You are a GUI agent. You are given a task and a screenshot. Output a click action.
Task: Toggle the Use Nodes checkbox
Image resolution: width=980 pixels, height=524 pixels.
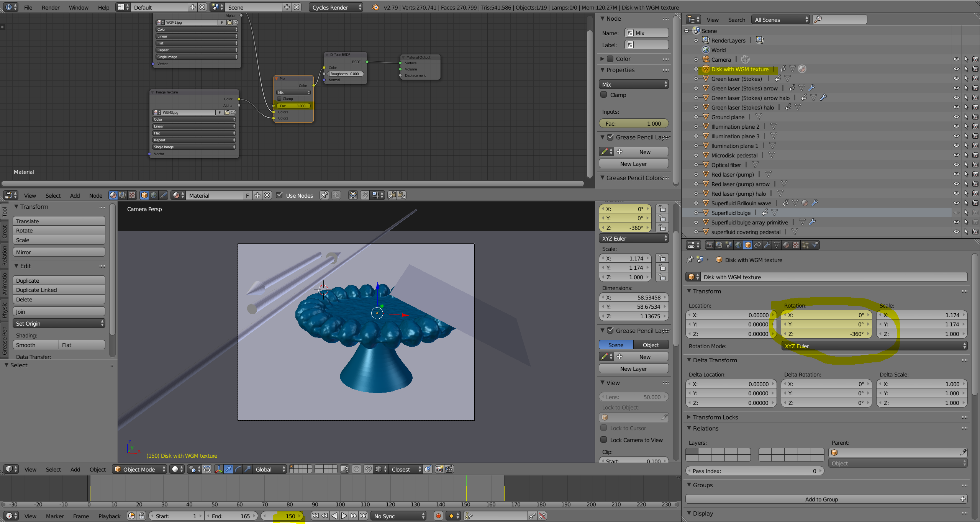pyautogui.click(x=280, y=195)
